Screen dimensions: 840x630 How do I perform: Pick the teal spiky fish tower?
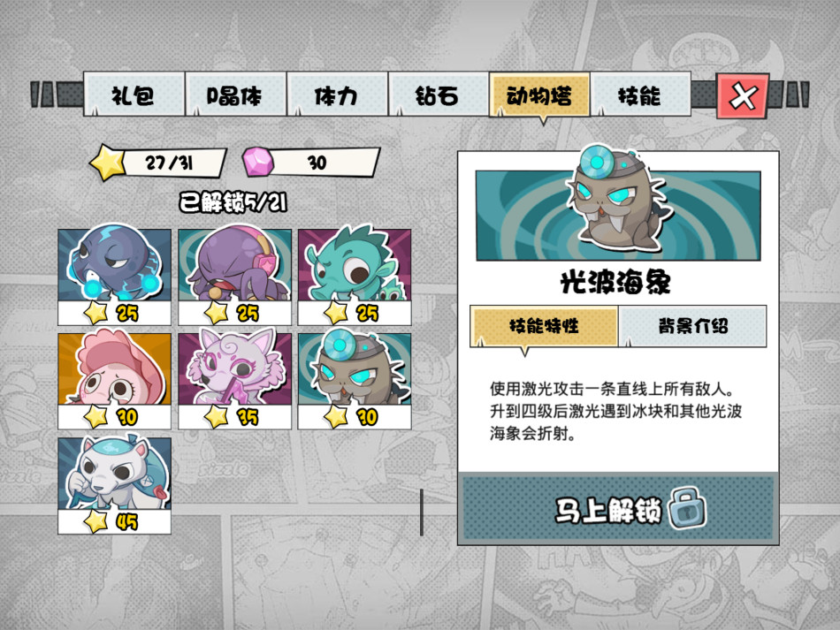point(355,277)
